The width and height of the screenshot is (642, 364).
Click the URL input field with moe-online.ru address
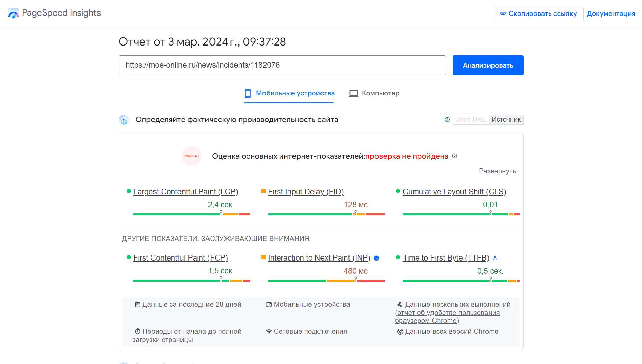pyautogui.click(x=282, y=65)
